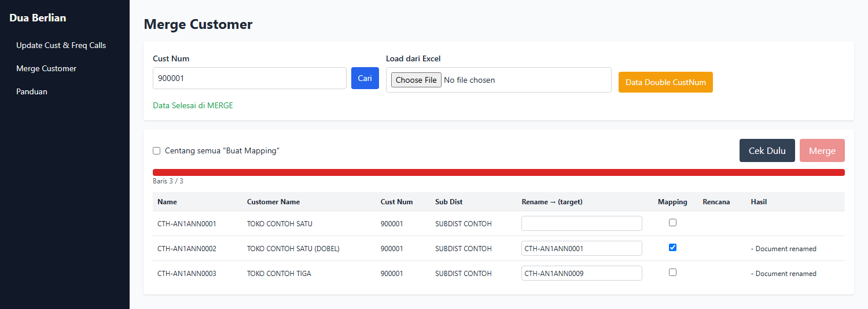Click the "Rename → (target)" column header
Viewport: 868px width, 309px height.
pyautogui.click(x=552, y=202)
